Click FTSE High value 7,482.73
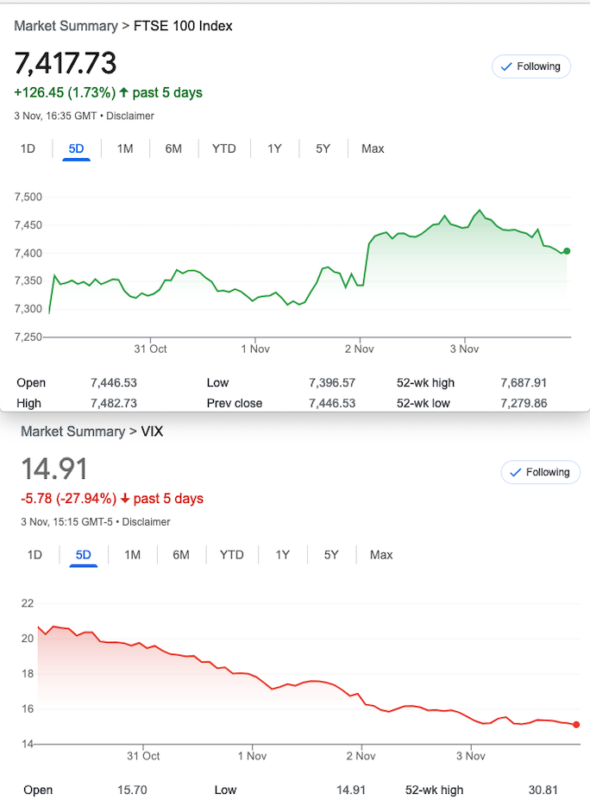 [x=114, y=403]
